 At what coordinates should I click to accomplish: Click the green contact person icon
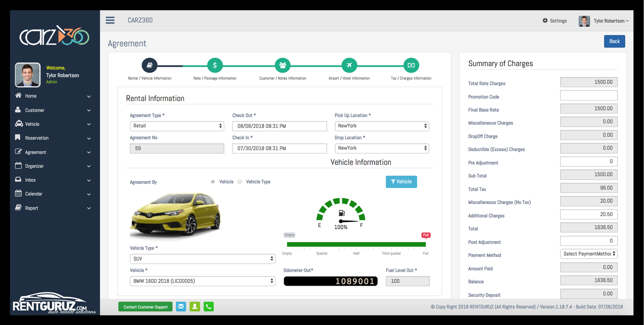pos(195,307)
